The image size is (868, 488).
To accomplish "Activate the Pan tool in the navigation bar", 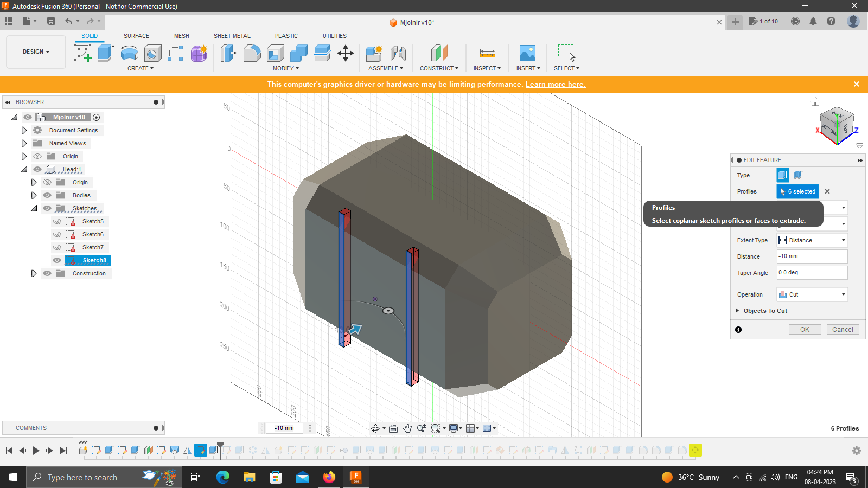I will [x=407, y=428].
